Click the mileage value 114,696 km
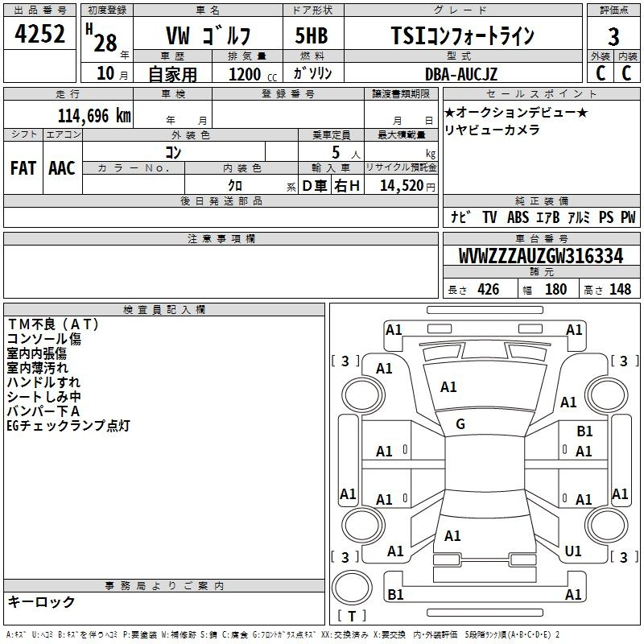Screen dimensions: 644x644 pos(94,115)
